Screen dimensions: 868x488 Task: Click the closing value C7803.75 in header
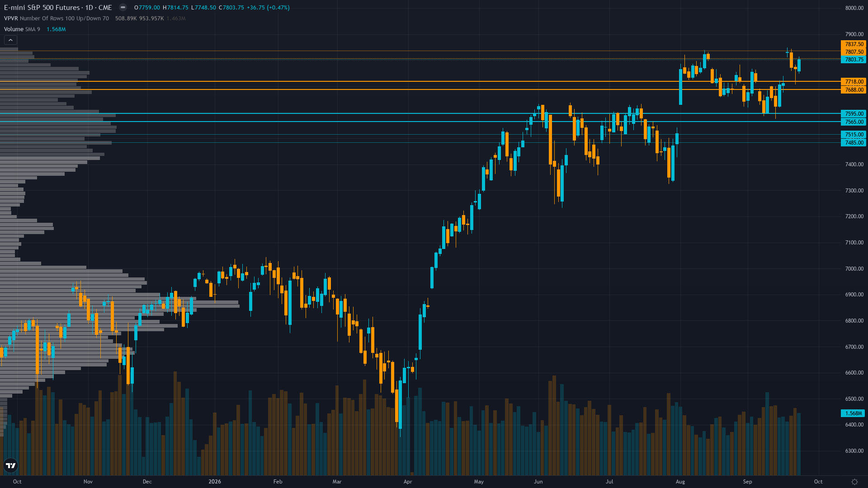click(231, 8)
